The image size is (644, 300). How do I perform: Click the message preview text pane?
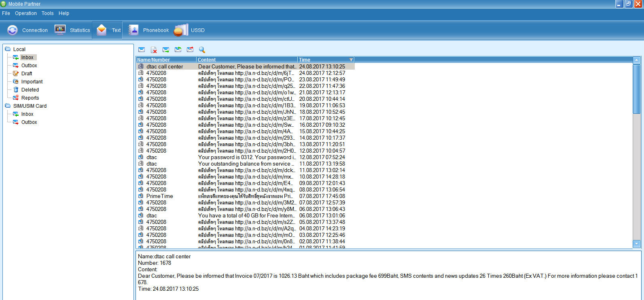(x=388, y=275)
